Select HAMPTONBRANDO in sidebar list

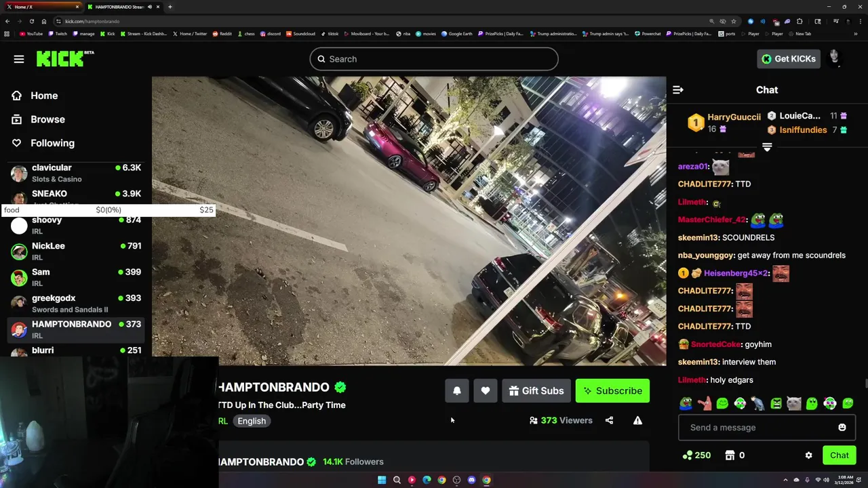click(76, 329)
